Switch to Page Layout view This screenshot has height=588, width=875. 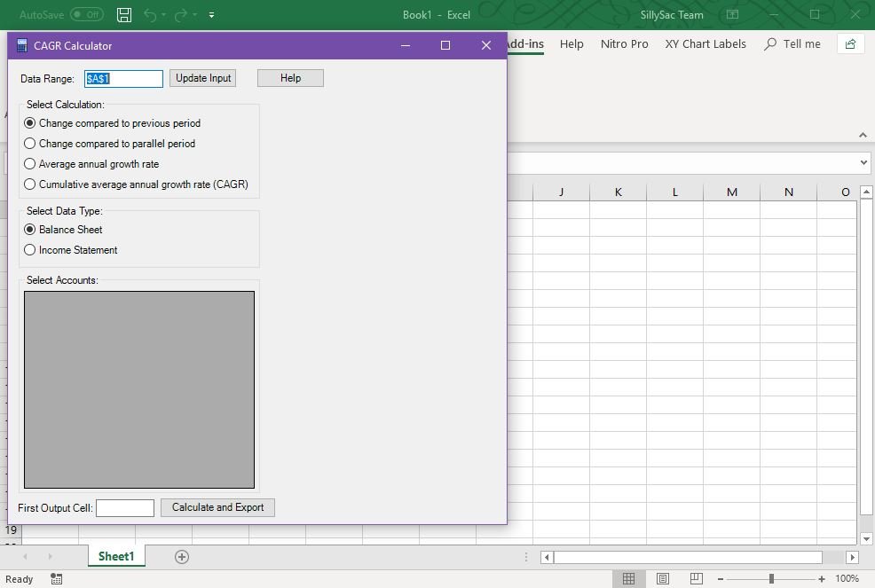(663, 578)
